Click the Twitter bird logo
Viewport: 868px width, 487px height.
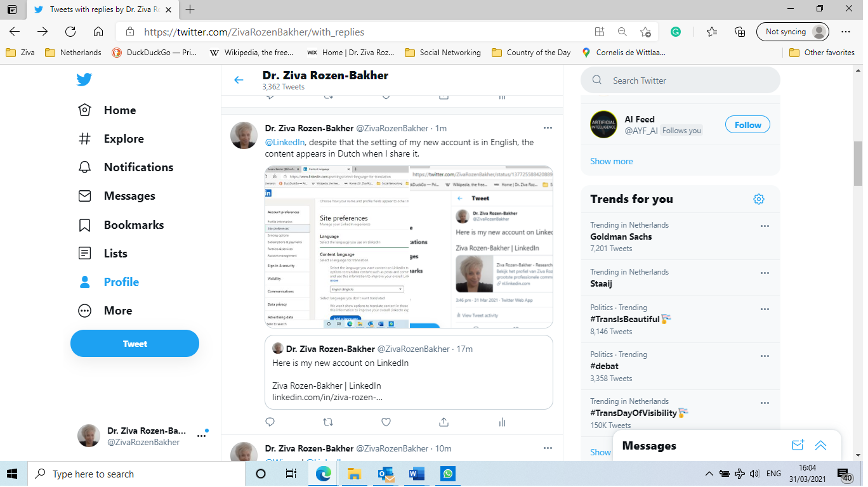tap(84, 79)
